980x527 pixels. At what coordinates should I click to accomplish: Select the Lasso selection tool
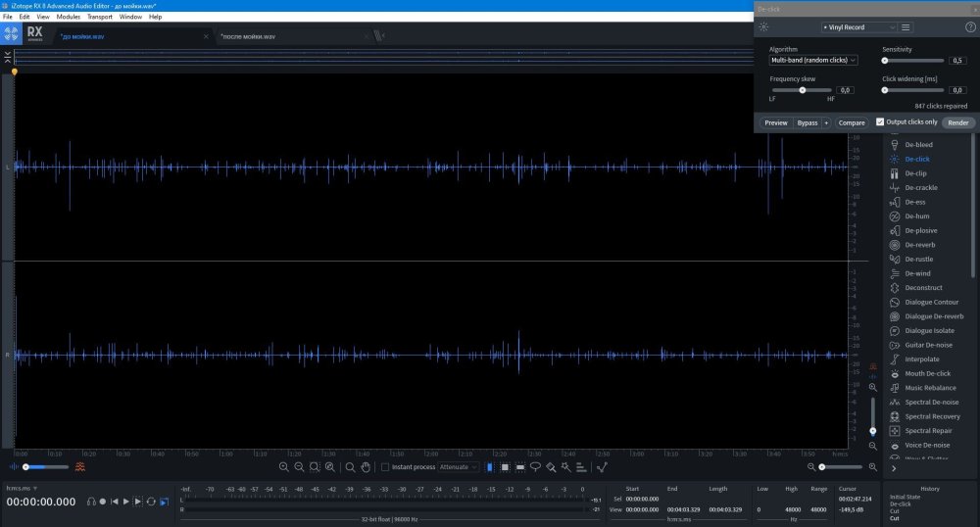[535, 467]
